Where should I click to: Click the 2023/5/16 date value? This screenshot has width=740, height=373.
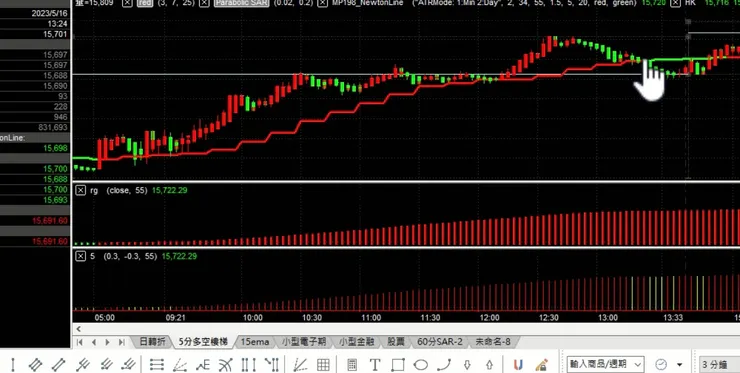[x=50, y=13]
